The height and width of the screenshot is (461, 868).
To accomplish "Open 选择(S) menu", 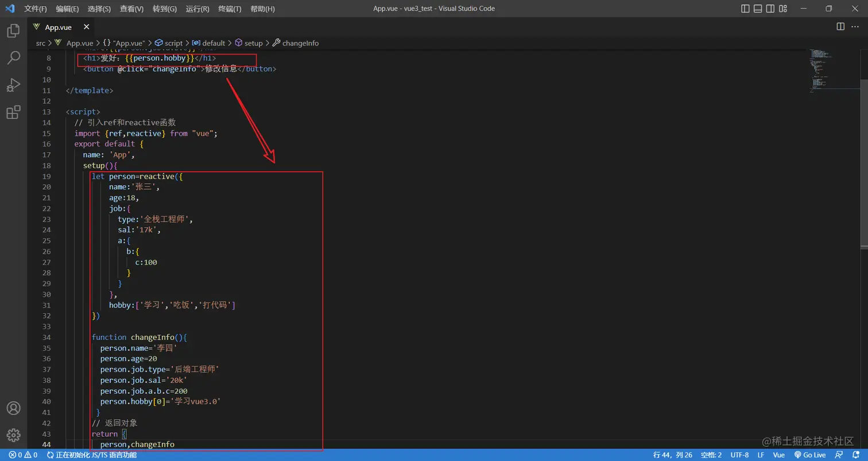I will (99, 9).
